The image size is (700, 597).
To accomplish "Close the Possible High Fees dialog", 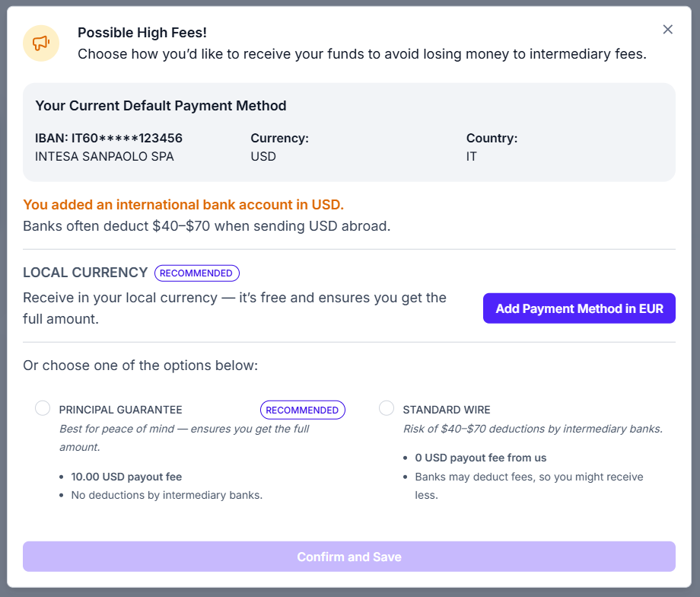I will (x=667, y=30).
